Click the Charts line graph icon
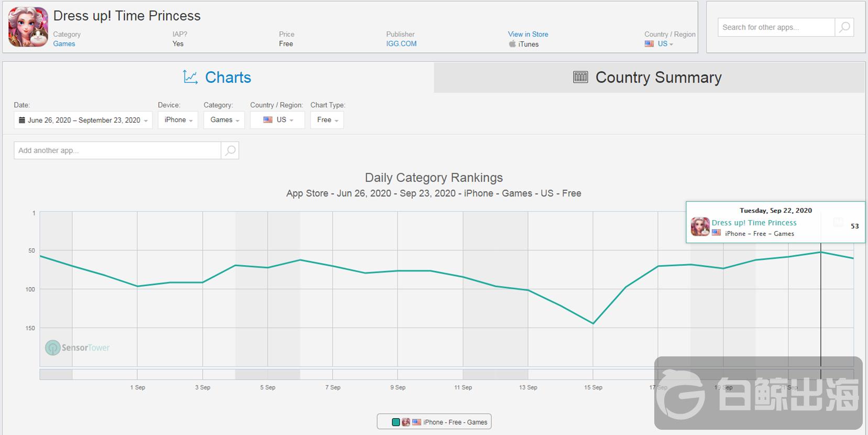 pos(190,78)
